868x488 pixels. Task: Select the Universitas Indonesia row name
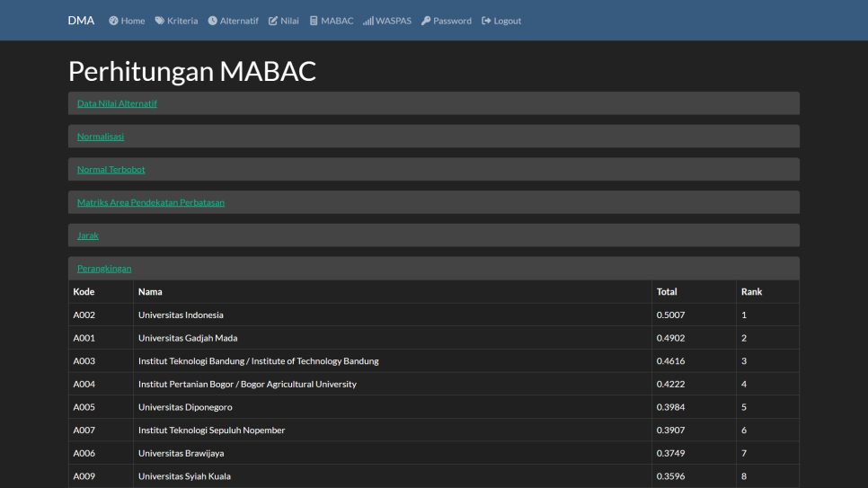181,315
